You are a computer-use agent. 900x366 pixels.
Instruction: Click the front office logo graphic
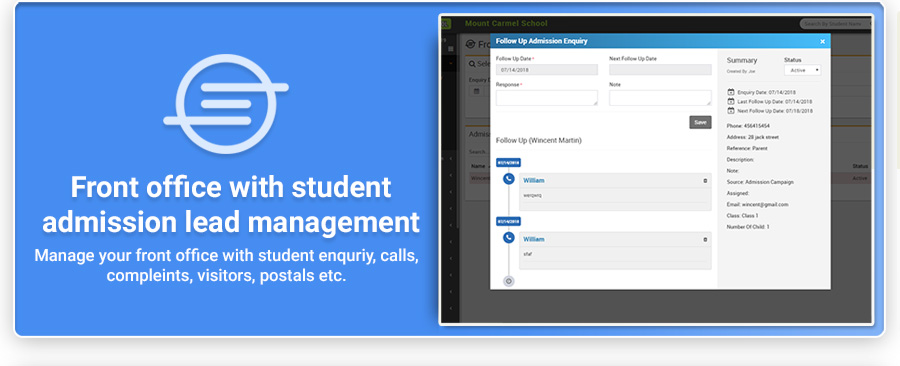coord(226,104)
